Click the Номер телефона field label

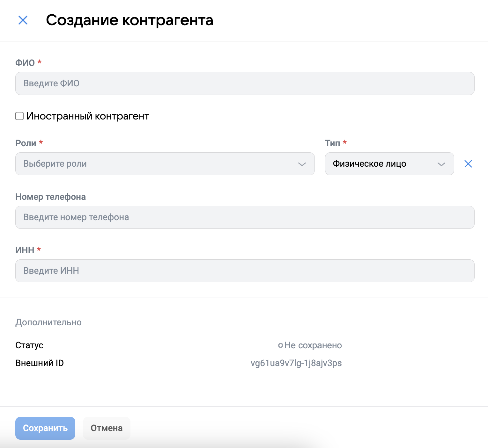coord(50,197)
